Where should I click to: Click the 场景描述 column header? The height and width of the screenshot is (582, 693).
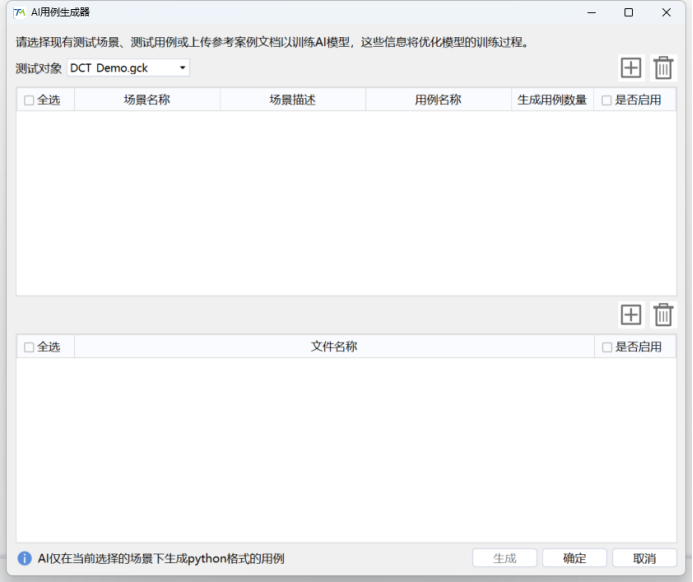point(292,100)
